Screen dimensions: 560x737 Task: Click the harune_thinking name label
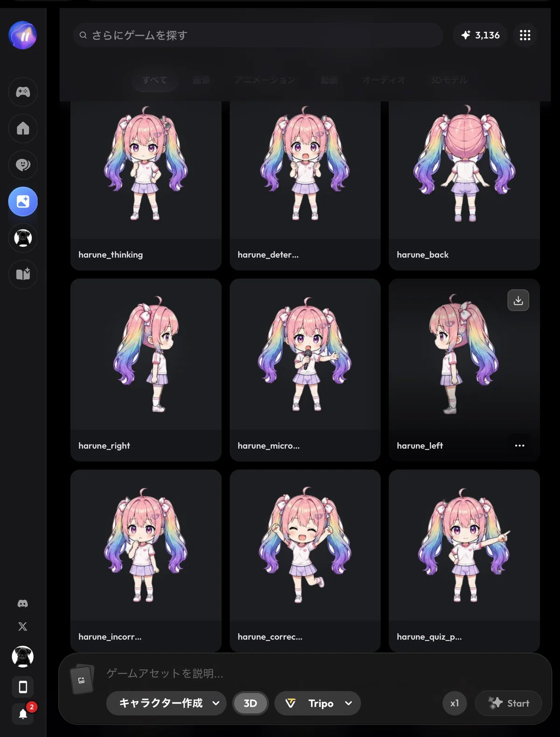111,255
